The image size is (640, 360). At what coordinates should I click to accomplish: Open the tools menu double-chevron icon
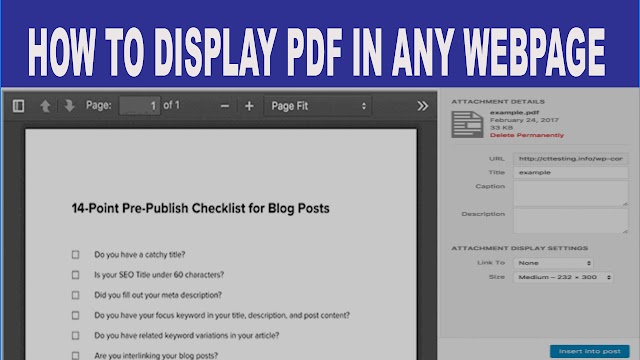click(422, 106)
